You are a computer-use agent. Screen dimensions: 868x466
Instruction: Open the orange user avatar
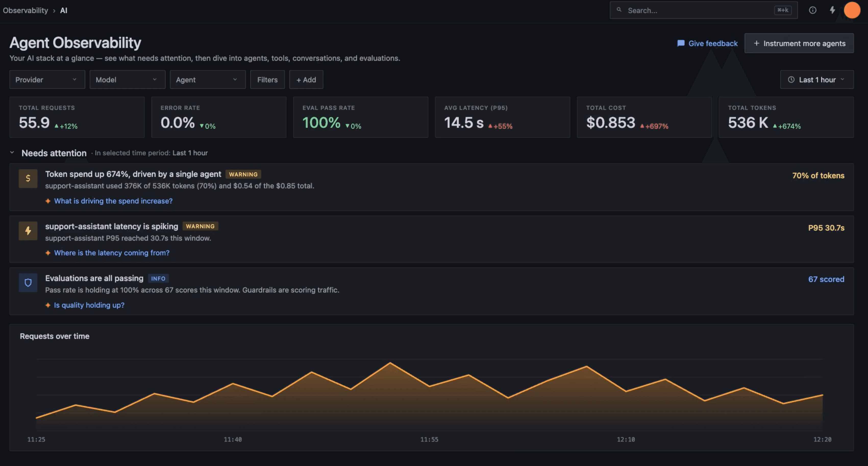click(x=852, y=10)
